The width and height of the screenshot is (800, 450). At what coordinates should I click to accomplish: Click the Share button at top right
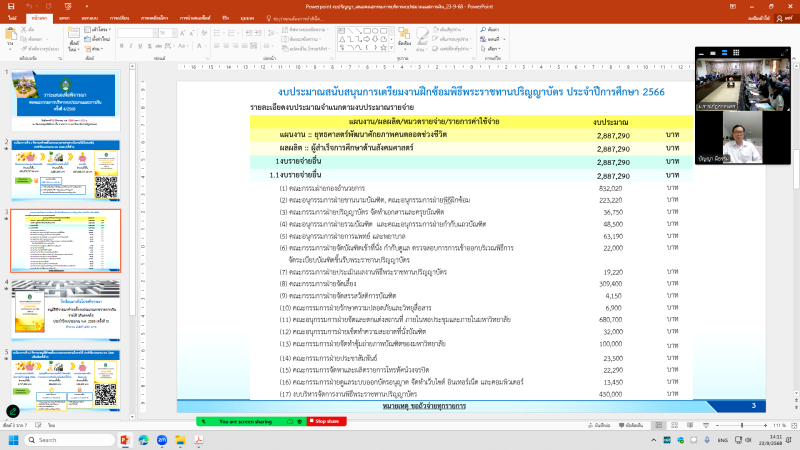click(781, 17)
